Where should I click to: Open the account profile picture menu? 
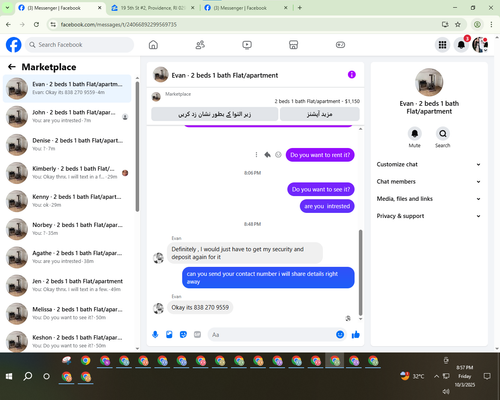coord(480,45)
